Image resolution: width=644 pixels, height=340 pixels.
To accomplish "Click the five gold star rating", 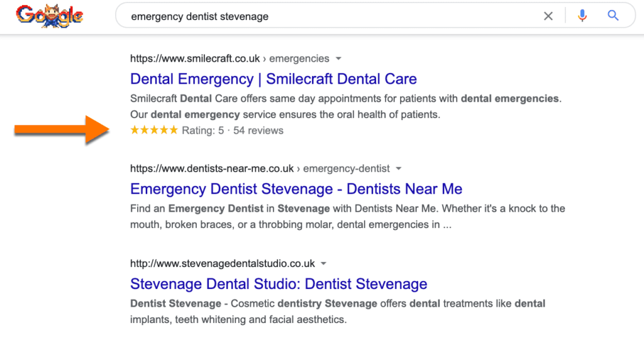I will (154, 130).
